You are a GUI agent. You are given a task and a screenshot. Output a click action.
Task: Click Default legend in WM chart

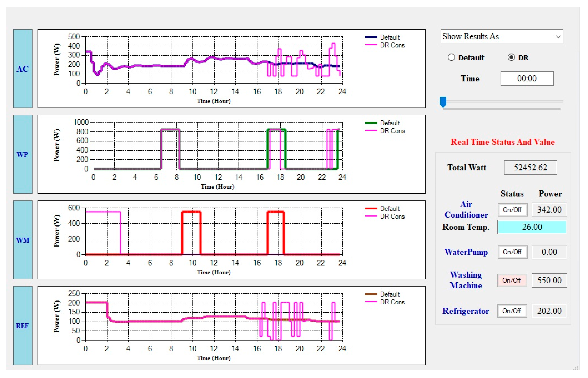(390, 209)
